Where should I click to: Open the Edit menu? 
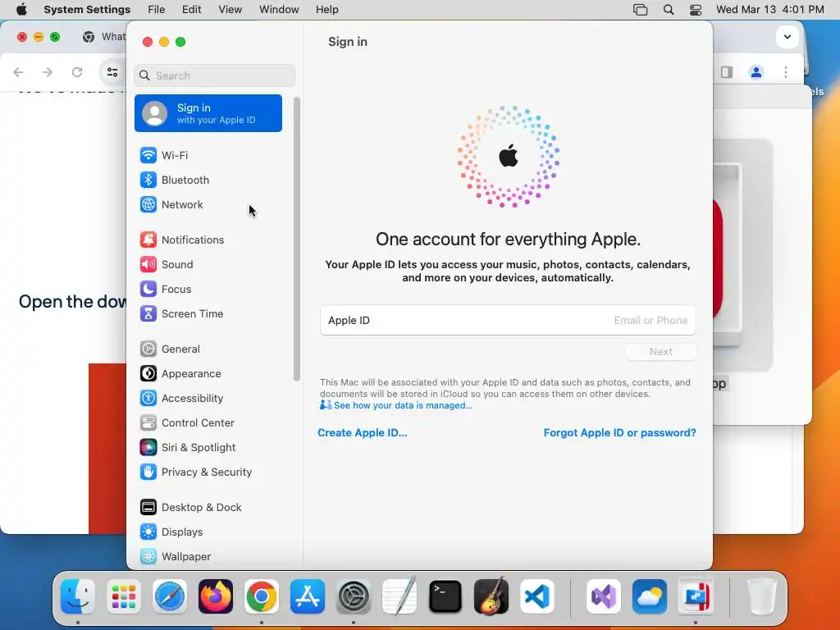pos(192,10)
